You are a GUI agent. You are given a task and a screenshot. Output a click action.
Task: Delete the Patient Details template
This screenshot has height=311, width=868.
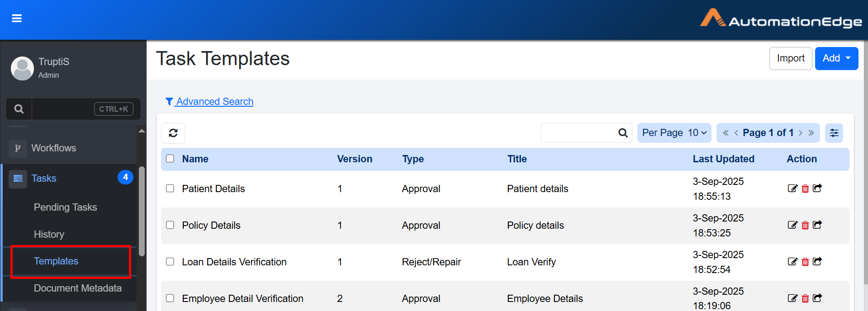[805, 189]
